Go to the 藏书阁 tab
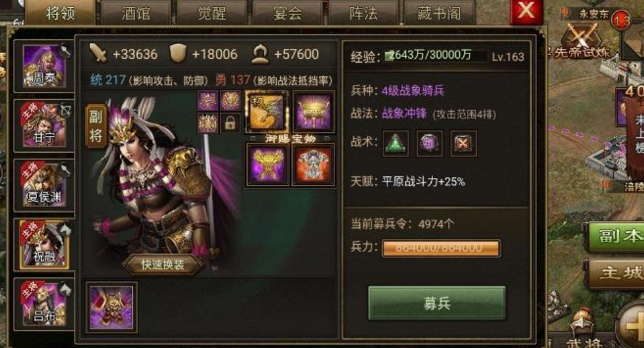 [439, 13]
